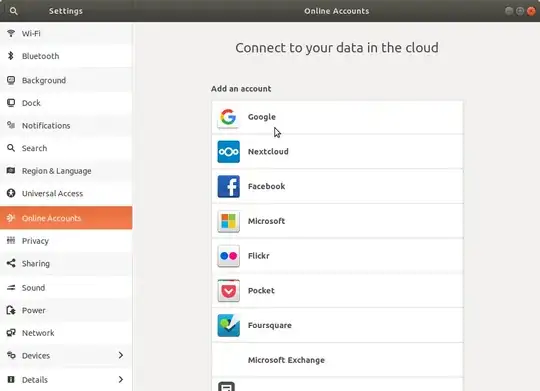
Task: Click the search magnifier icon in header
Action: click(13, 11)
